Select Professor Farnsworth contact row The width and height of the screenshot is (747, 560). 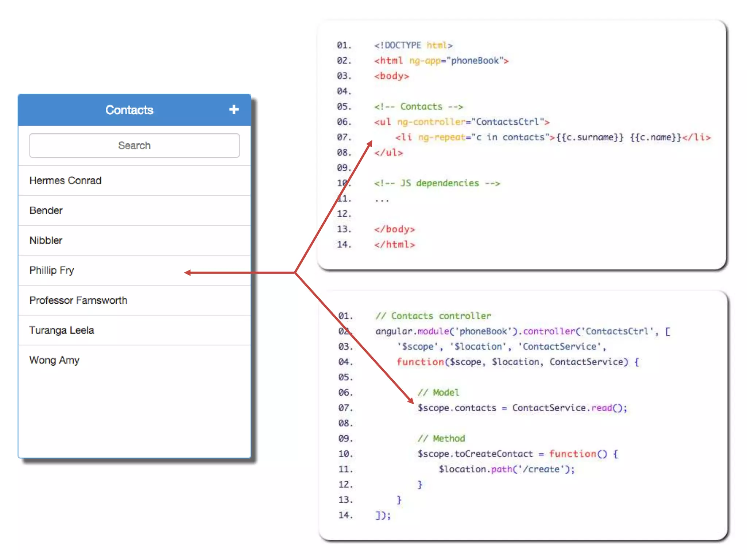click(78, 300)
